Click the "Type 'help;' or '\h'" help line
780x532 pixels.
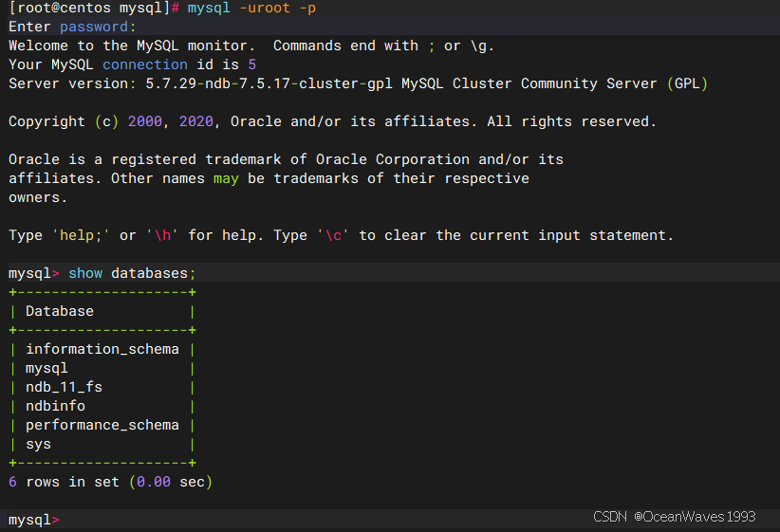(x=342, y=235)
